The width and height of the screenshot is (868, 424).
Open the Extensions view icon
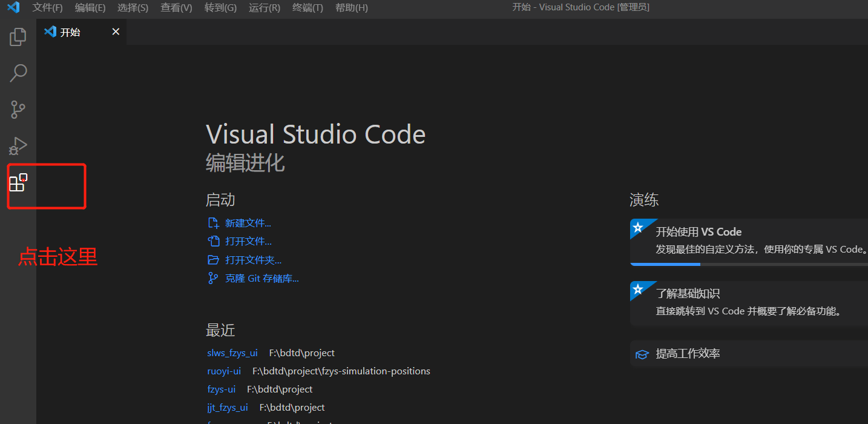click(x=18, y=182)
